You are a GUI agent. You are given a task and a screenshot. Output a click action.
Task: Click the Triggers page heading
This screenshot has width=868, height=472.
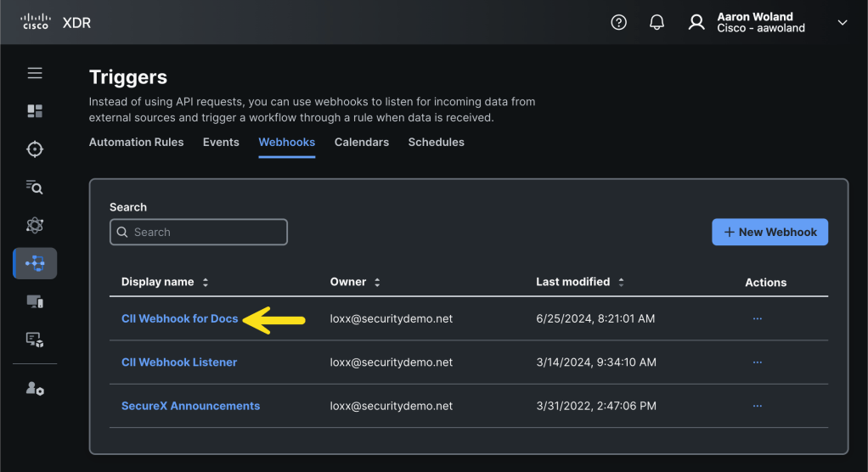[x=128, y=77]
